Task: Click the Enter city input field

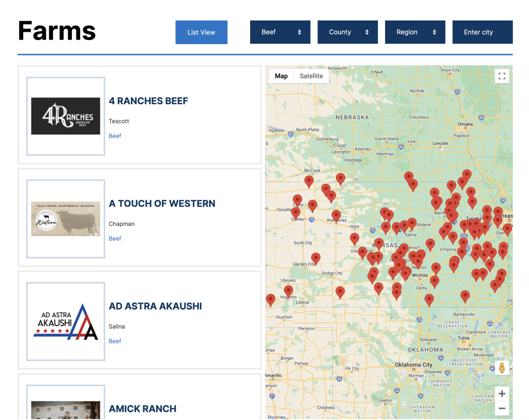Action: 482,32
